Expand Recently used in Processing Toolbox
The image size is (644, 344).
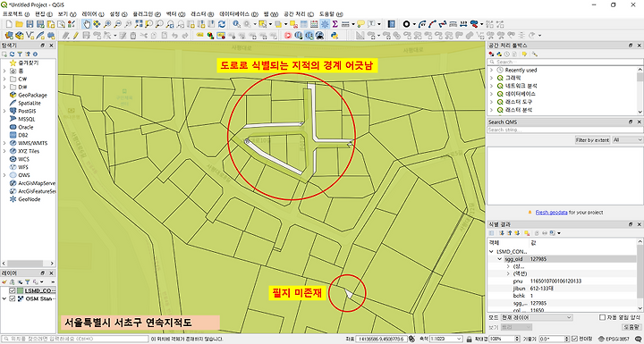pos(491,71)
